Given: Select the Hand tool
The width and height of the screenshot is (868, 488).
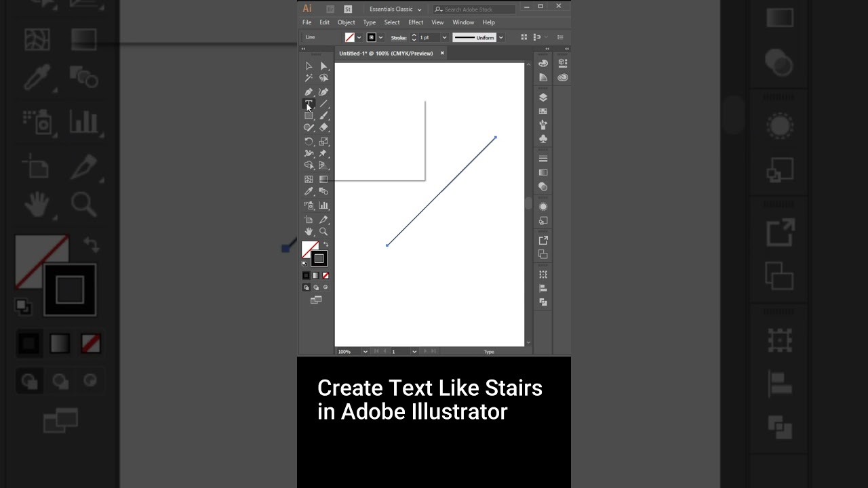Looking at the screenshot, I should tap(309, 232).
